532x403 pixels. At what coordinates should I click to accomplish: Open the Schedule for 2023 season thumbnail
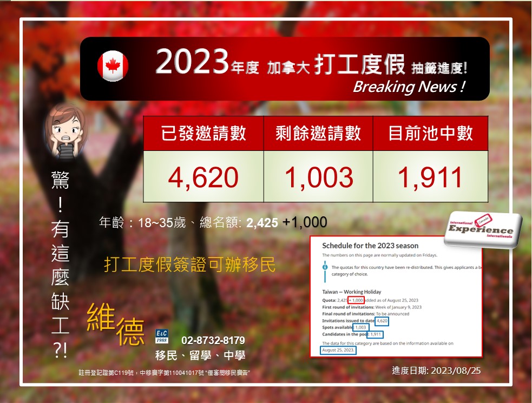coord(396,297)
